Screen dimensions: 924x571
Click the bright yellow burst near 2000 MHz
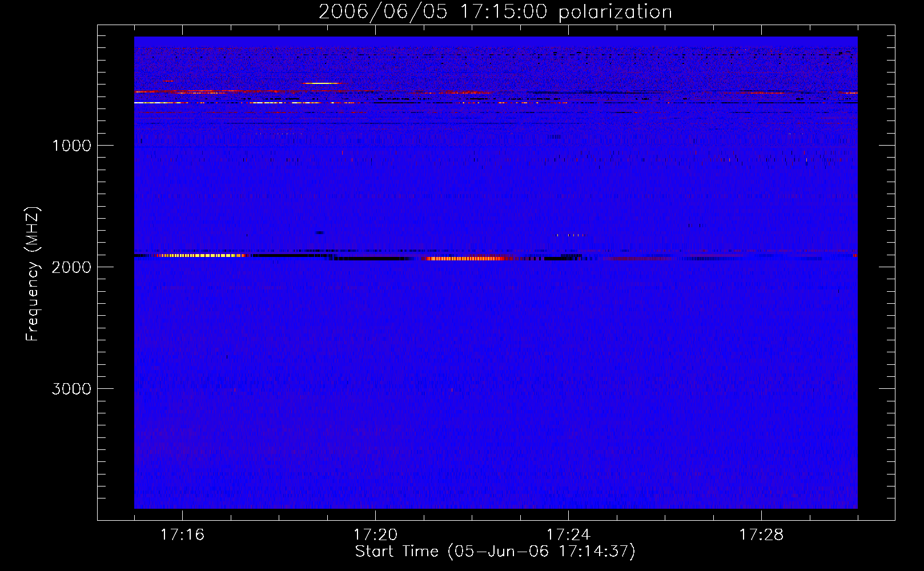tap(200, 255)
